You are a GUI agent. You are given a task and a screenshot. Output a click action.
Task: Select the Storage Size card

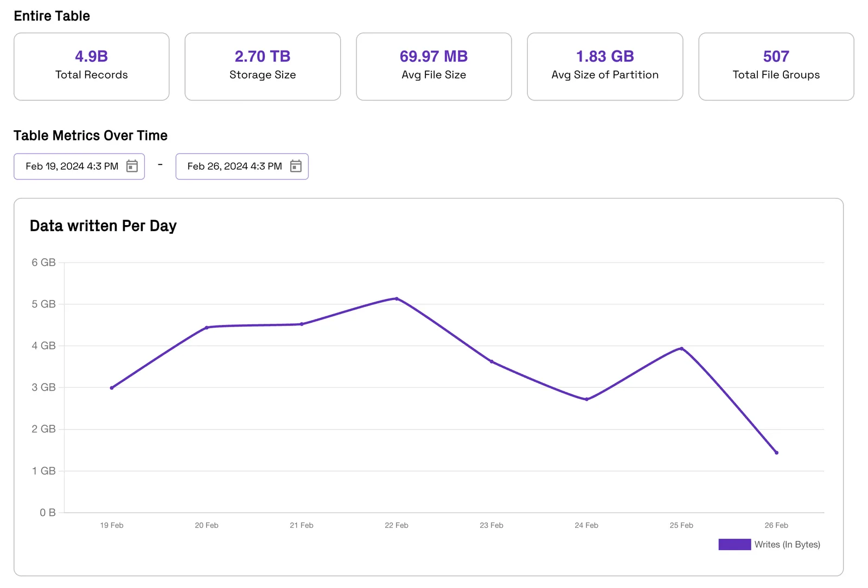263,67
